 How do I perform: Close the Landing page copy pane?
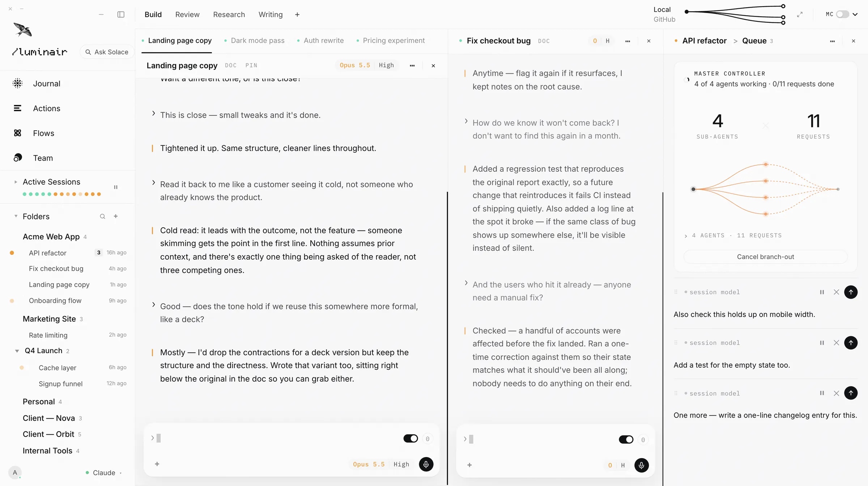pyautogui.click(x=433, y=65)
